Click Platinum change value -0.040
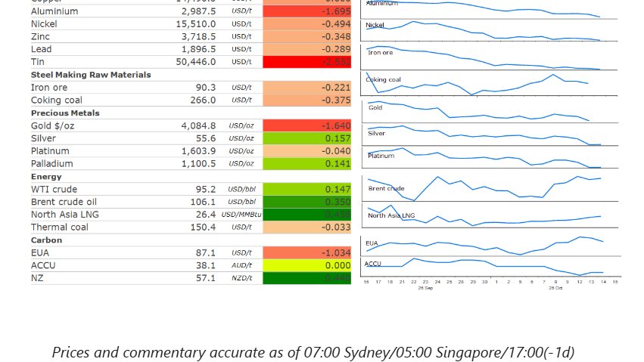Image resolution: width=644 pixels, height=362 pixels. (336, 151)
